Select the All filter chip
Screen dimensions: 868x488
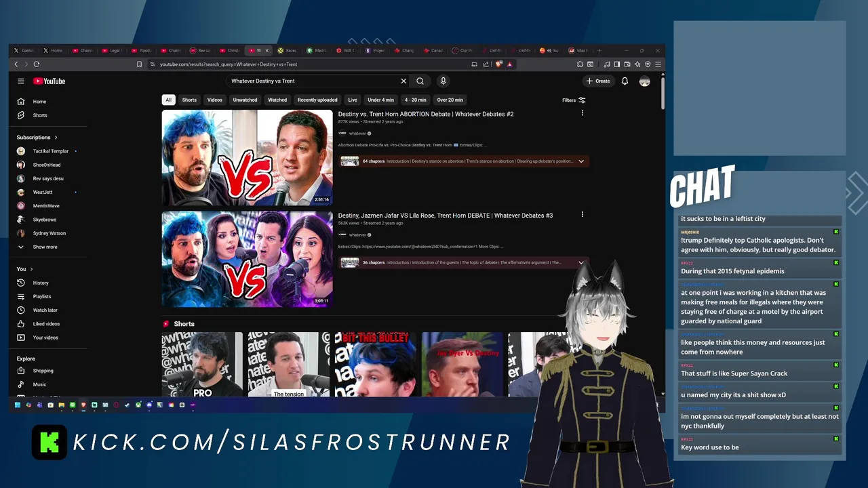pos(168,100)
